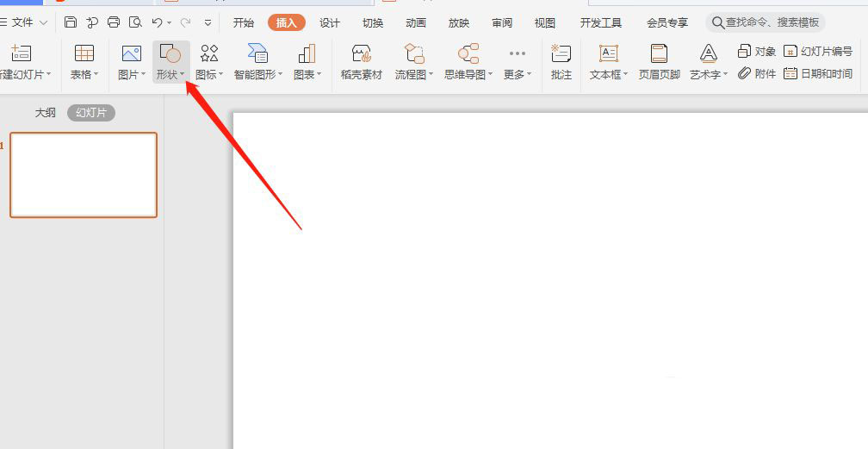Click the Shapes (形状) icon
Image resolution: width=868 pixels, height=449 pixels.
(170, 53)
